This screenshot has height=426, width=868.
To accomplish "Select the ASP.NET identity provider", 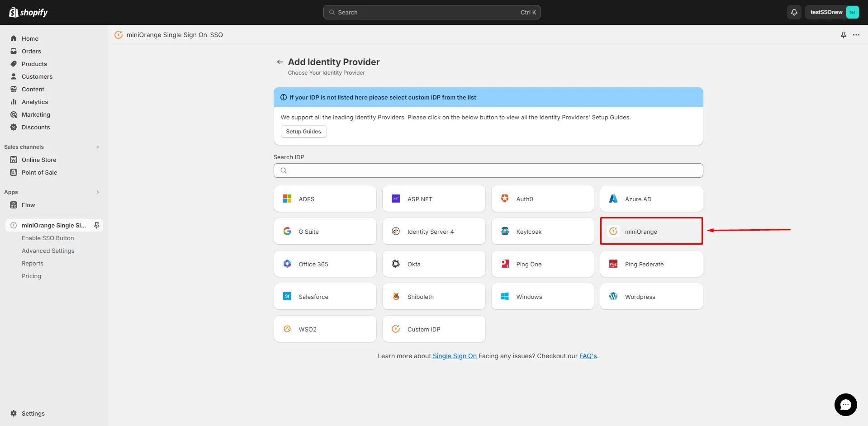I will tap(434, 199).
